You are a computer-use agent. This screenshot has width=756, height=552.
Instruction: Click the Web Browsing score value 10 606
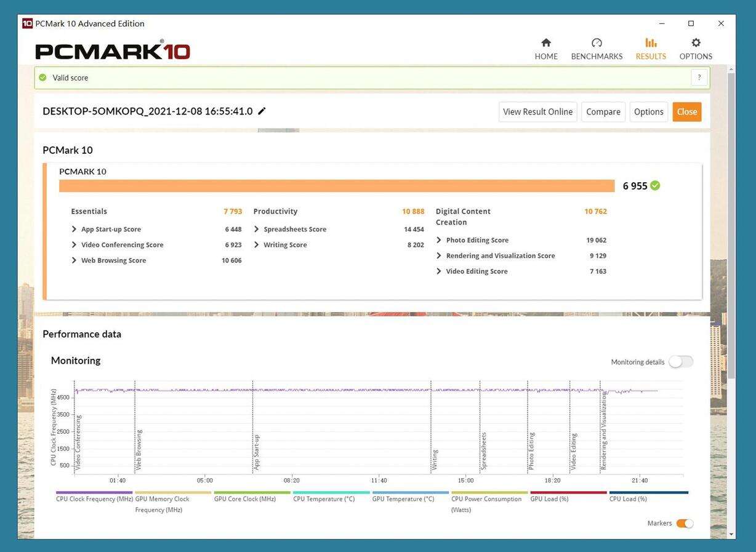(x=231, y=260)
